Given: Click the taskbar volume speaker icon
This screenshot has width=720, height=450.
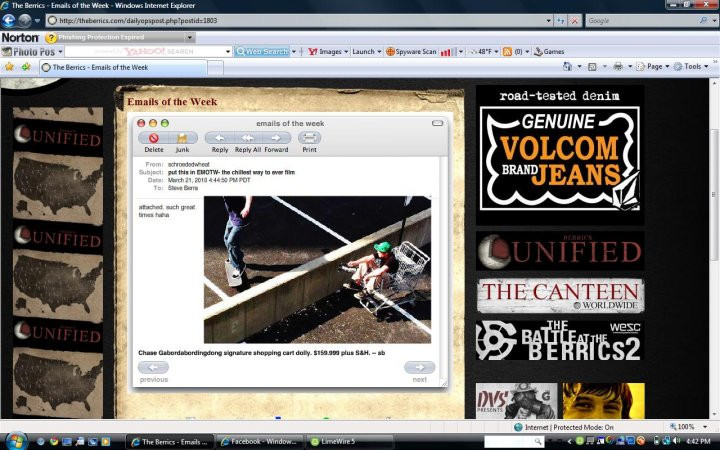Looking at the screenshot, I should 676,441.
